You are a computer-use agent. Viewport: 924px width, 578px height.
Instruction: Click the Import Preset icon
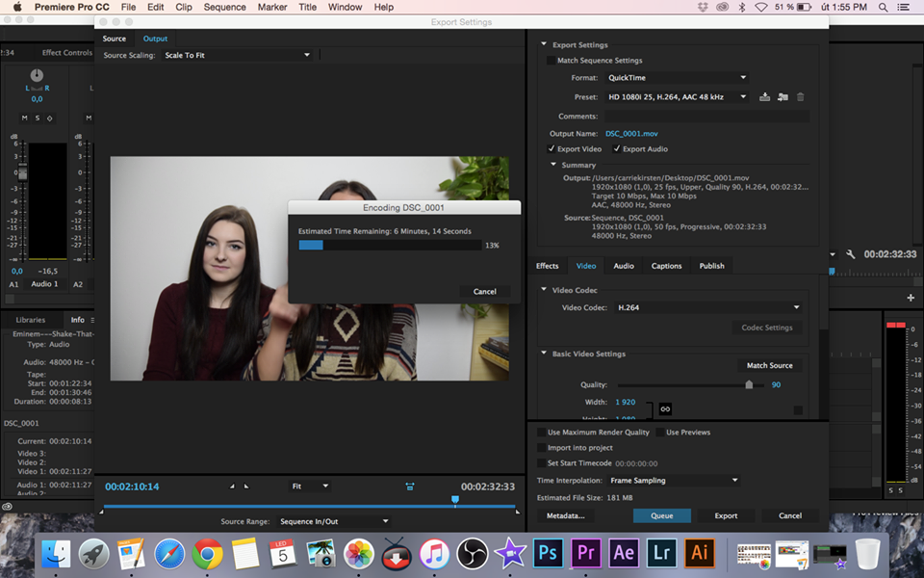(783, 97)
